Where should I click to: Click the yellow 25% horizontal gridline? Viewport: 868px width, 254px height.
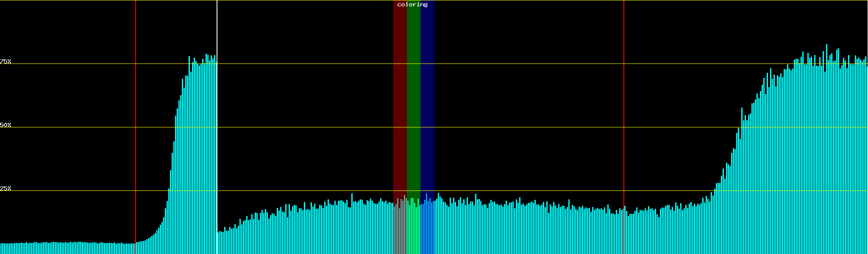click(297, 191)
